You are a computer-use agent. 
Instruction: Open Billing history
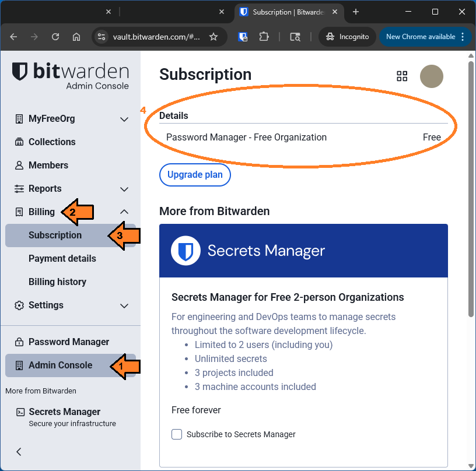click(57, 282)
